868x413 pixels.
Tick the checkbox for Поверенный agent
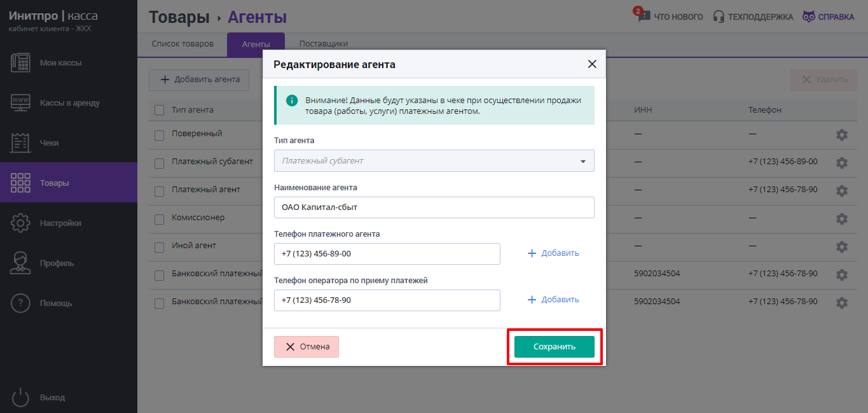[160, 134]
